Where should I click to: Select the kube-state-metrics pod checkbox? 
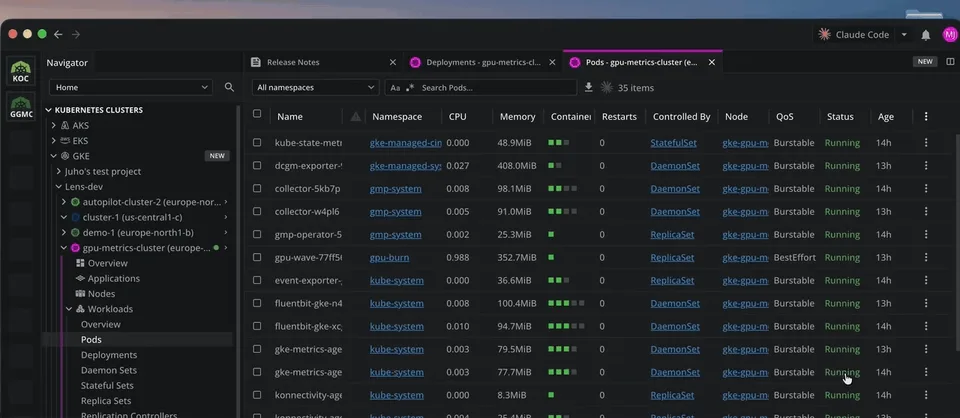click(x=257, y=143)
